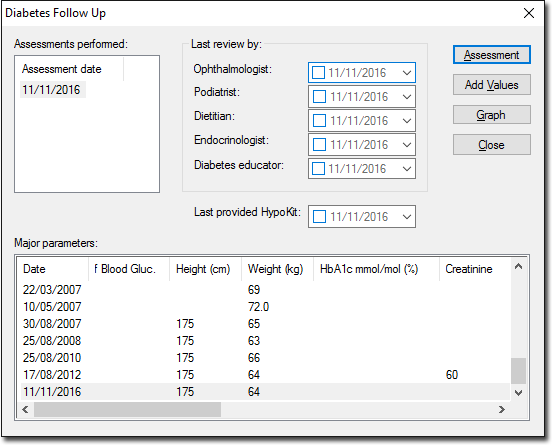
Task: Open the Endocrinologist date dropdown
Action: (x=407, y=145)
